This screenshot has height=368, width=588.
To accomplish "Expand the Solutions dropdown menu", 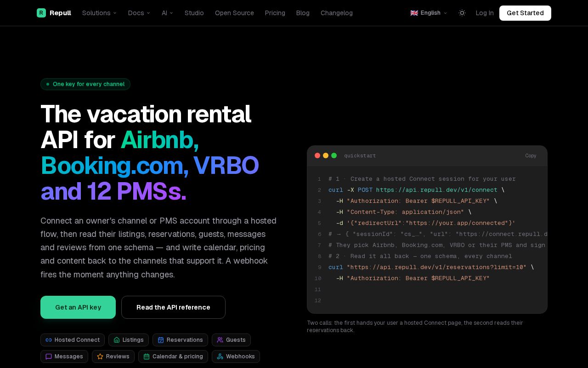I will tap(100, 13).
